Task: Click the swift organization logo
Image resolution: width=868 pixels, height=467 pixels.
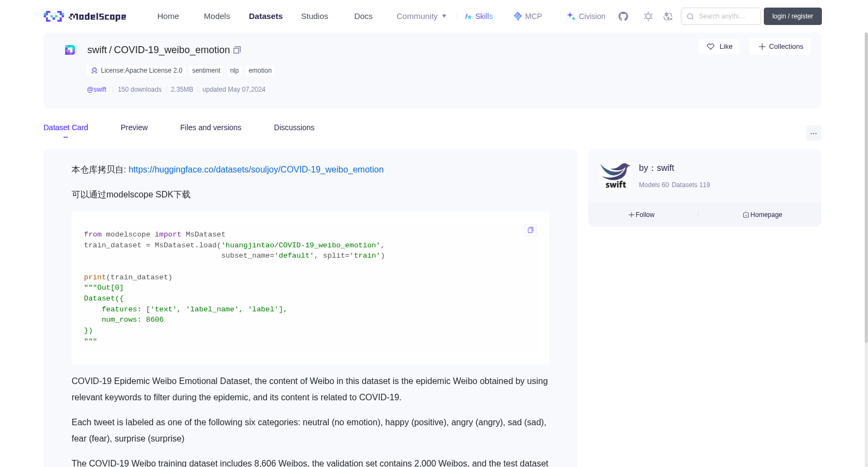Action: pos(616,176)
